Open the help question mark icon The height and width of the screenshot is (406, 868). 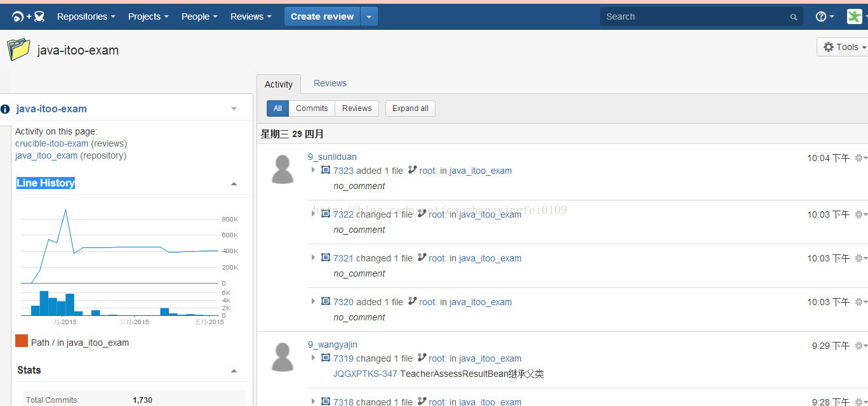click(x=821, y=16)
